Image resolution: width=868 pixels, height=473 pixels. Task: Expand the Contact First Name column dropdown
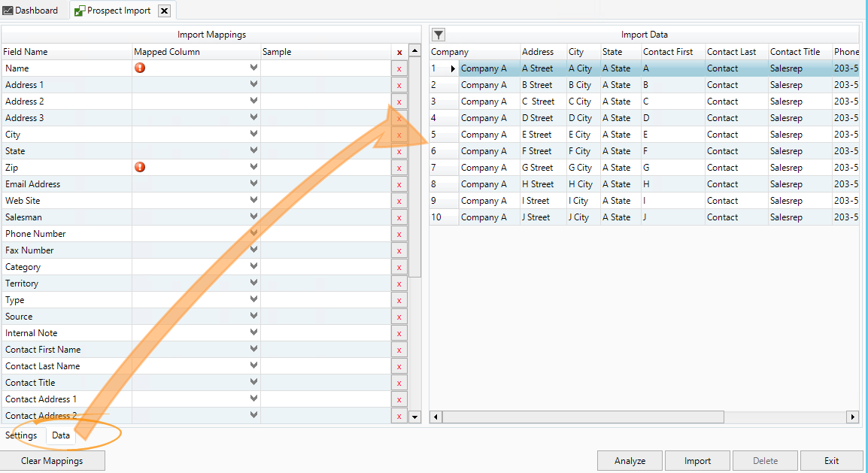(253, 350)
